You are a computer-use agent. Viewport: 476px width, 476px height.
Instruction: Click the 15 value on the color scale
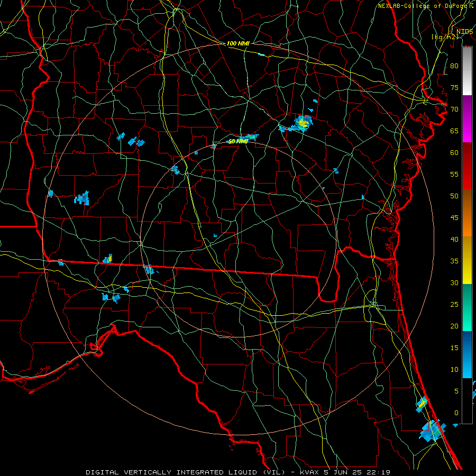[x=454, y=347]
